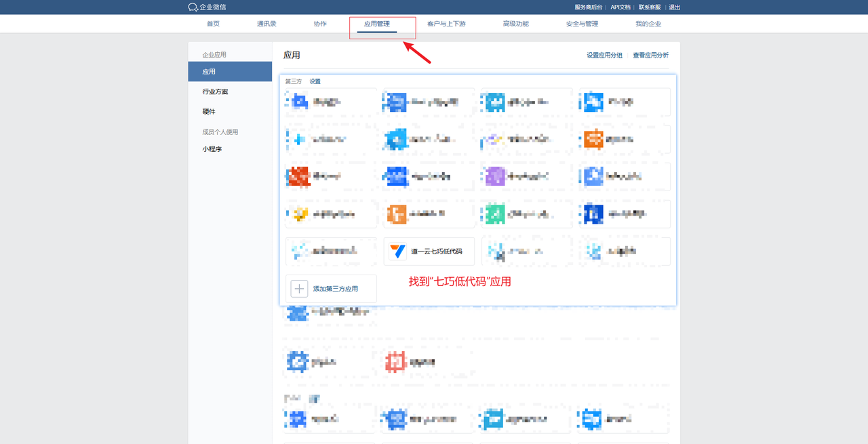Switch to the 首页 tab
868x444 pixels.
[213, 24]
